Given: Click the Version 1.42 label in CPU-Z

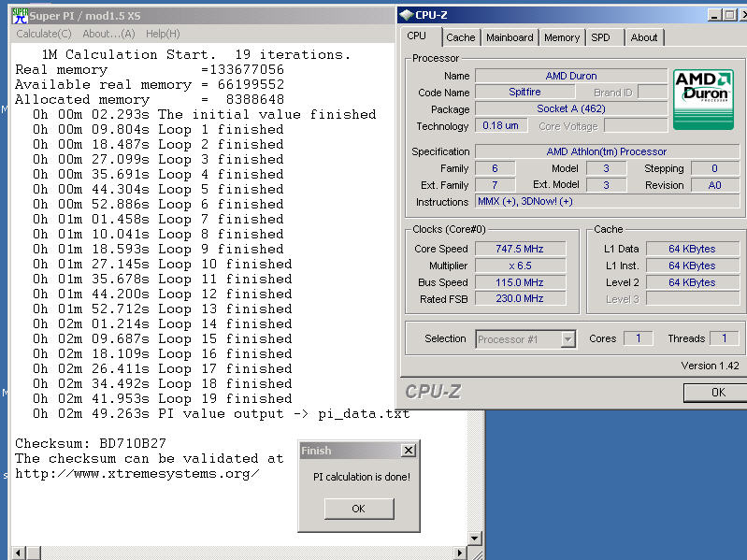Looking at the screenshot, I should pos(710,366).
